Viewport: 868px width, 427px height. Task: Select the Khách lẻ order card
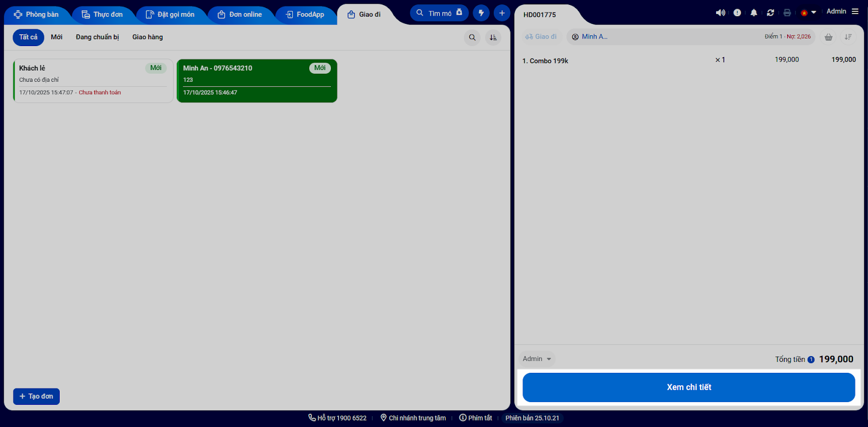pos(93,81)
